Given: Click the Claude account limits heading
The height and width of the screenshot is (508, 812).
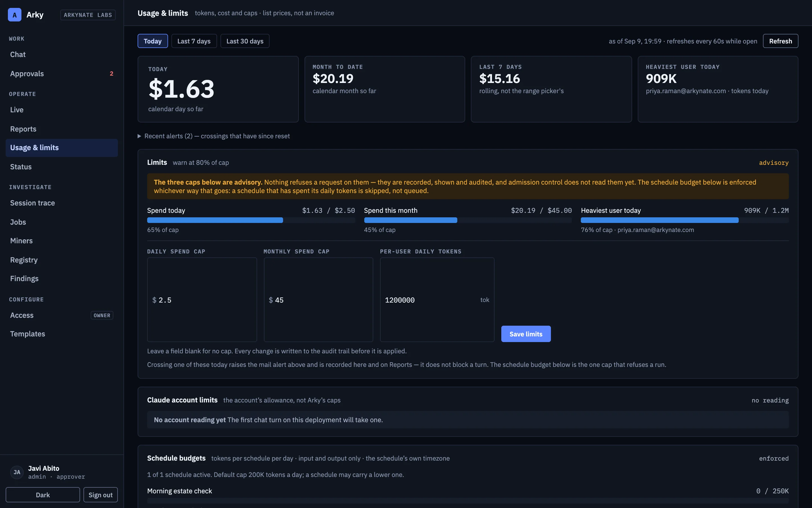Looking at the screenshot, I should (x=182, y=400).
